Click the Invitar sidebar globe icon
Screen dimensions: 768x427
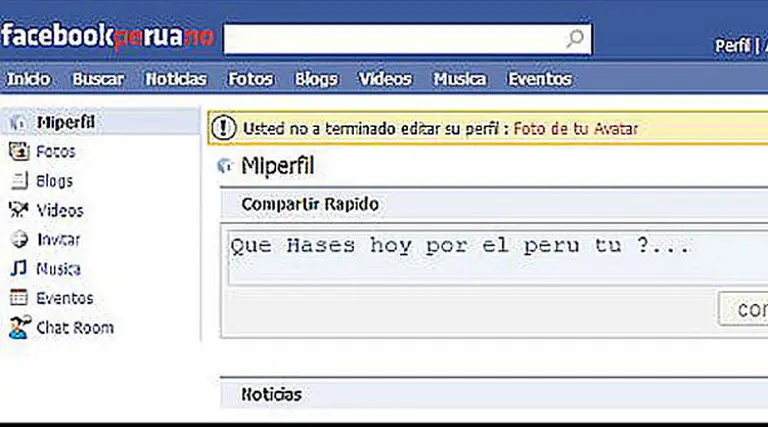point(19,239)
